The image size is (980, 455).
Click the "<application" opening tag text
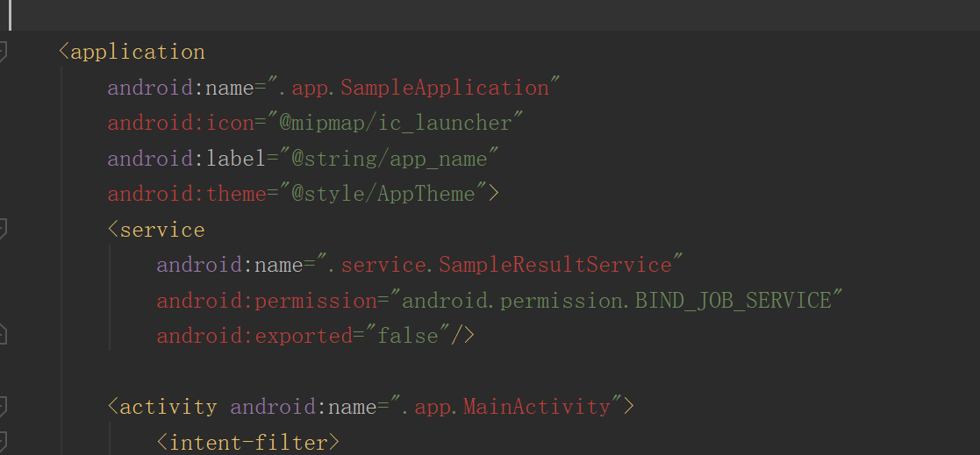click(x=132, y=52)
